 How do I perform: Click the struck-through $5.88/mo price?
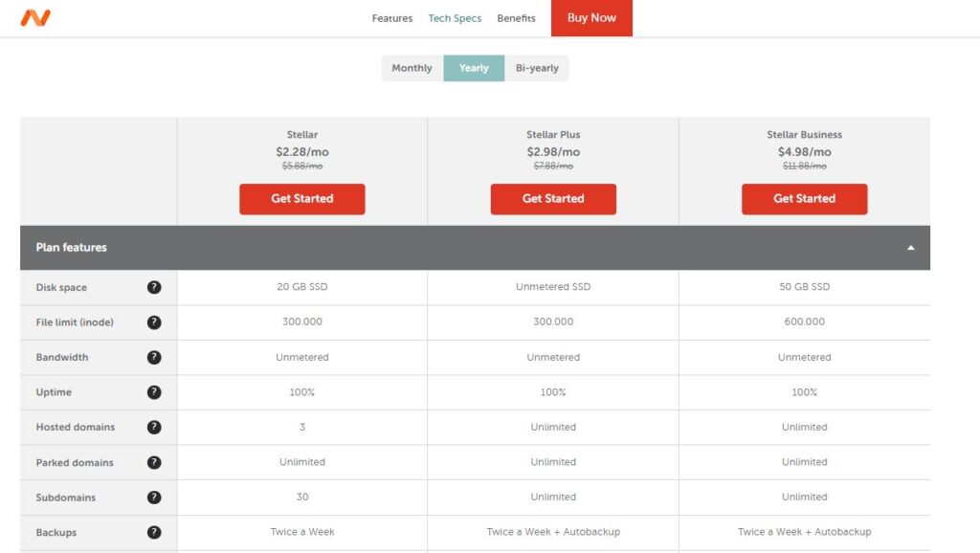click(x=301, y=166)
